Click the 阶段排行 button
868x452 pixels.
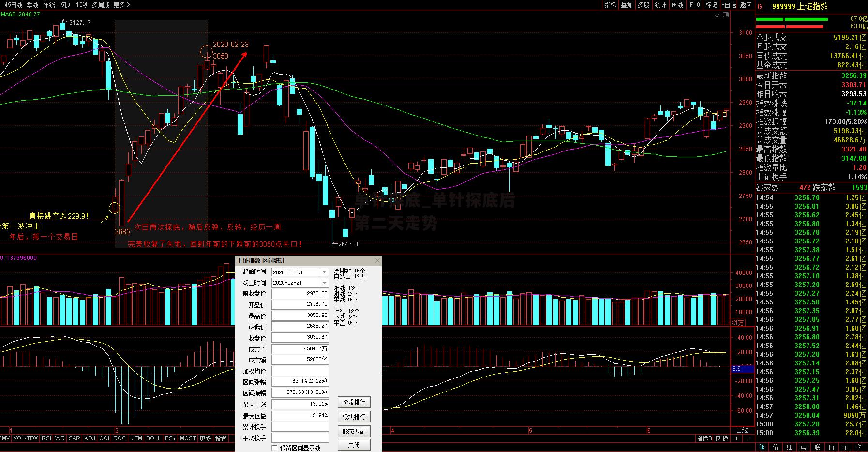354,402
